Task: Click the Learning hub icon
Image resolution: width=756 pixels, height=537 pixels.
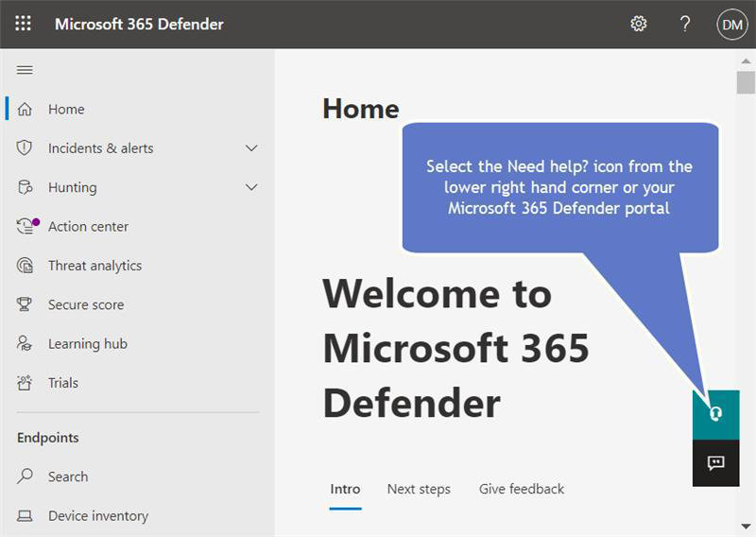Action: [25, 343]
